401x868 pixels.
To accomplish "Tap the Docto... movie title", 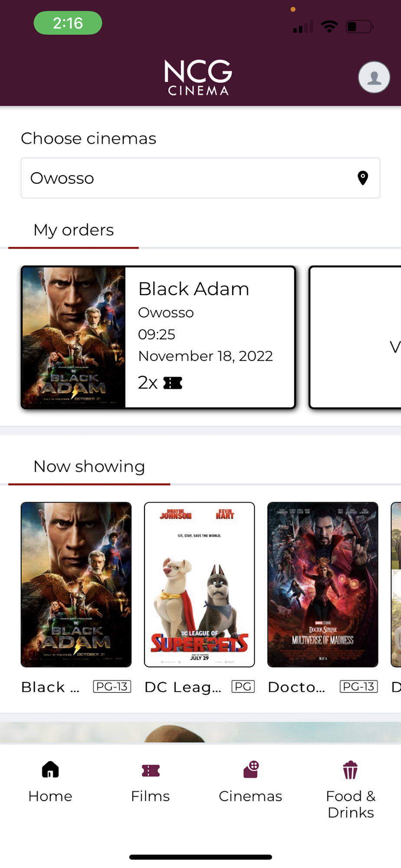I will 296,687.
